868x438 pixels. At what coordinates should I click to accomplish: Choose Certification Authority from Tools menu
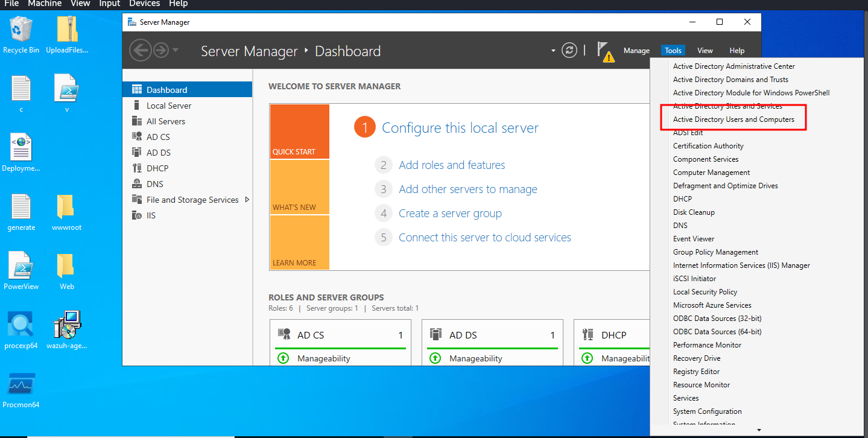tap(708, 146)
